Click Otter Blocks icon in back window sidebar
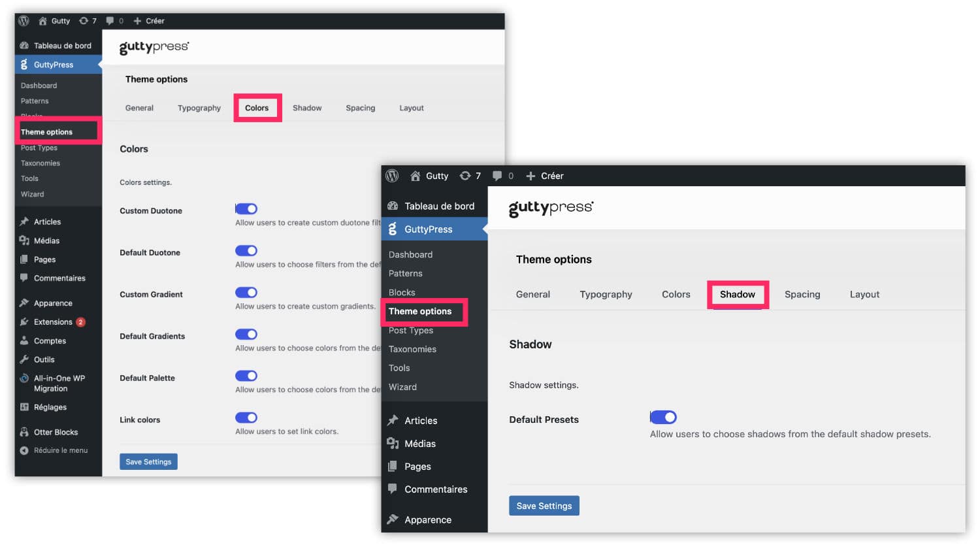Screen dimensions: 980x545 [24, 432]
